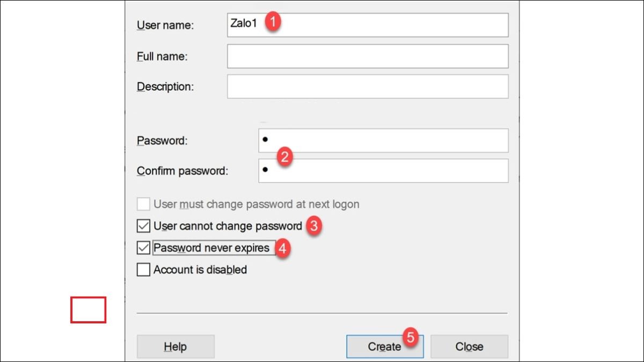Uncheck 'User cannot change password' checkbox

tap(143, 226)
